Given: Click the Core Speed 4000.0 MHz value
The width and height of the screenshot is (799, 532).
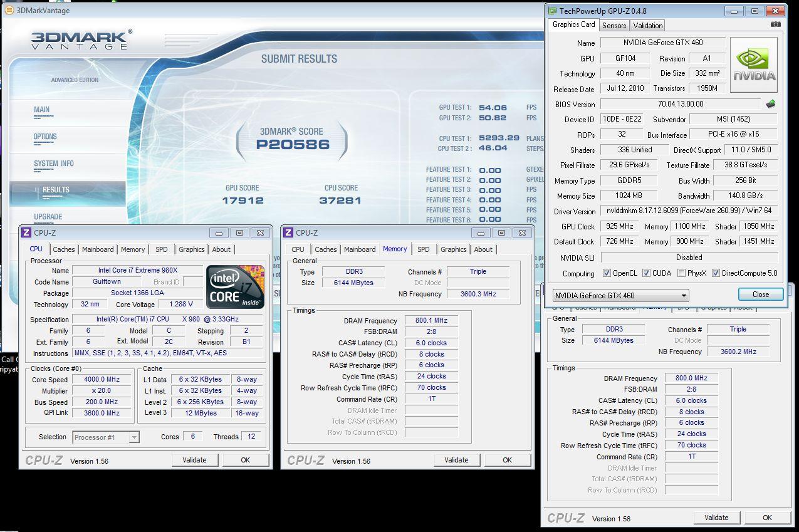Looking at the screenshot, I should [x=102, y=380].
